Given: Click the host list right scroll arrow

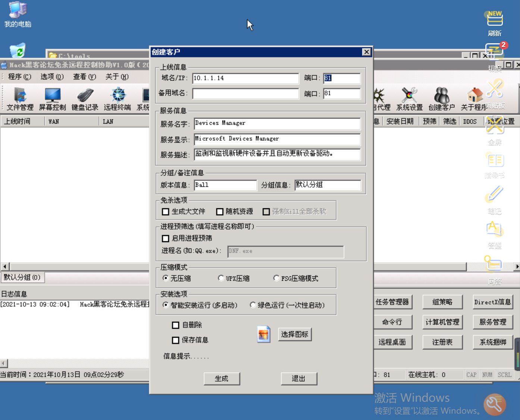Looking at the screenshot, I should [x=517, y=267].
